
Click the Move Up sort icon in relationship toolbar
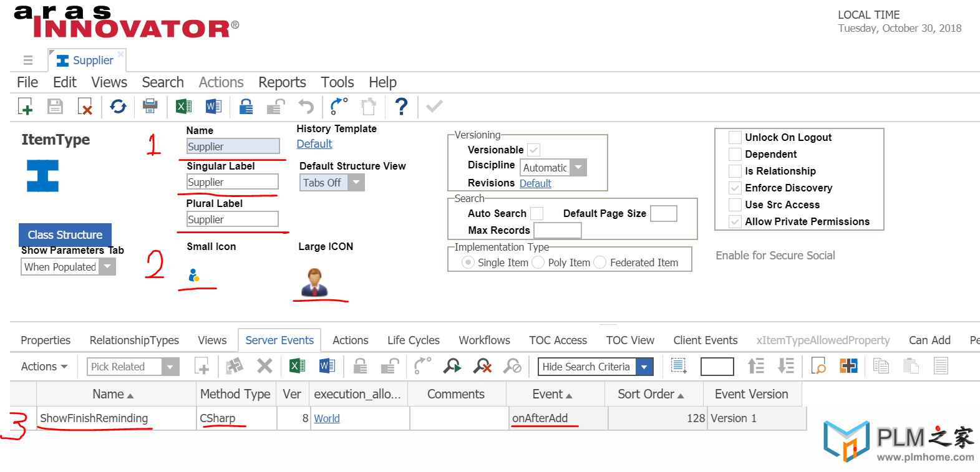point(756,366)
